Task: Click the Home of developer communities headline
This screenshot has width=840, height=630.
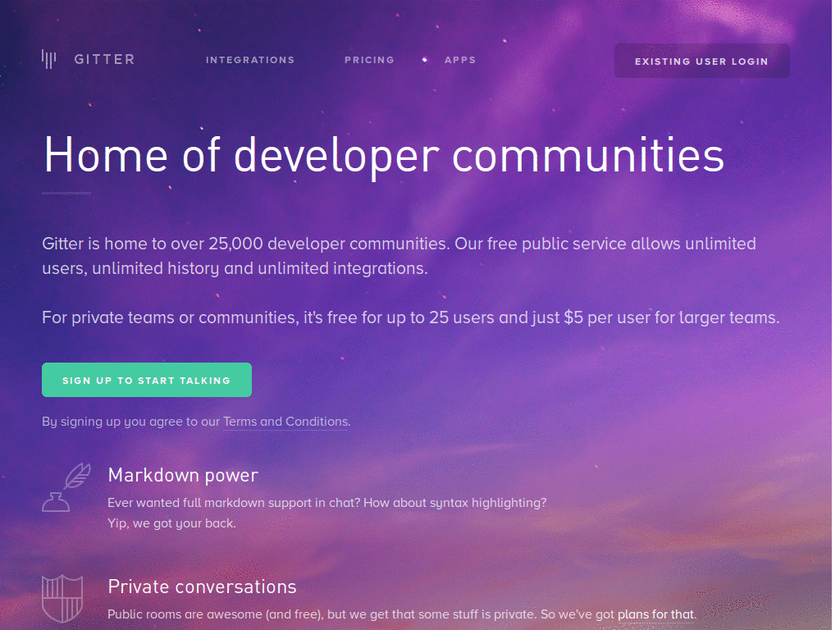Action: (x=384, y=155)
